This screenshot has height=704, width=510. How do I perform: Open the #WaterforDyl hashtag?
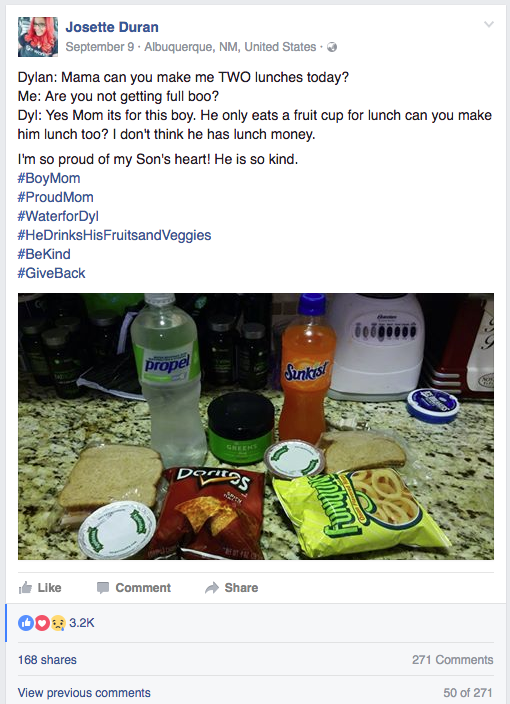coord(58,216)
